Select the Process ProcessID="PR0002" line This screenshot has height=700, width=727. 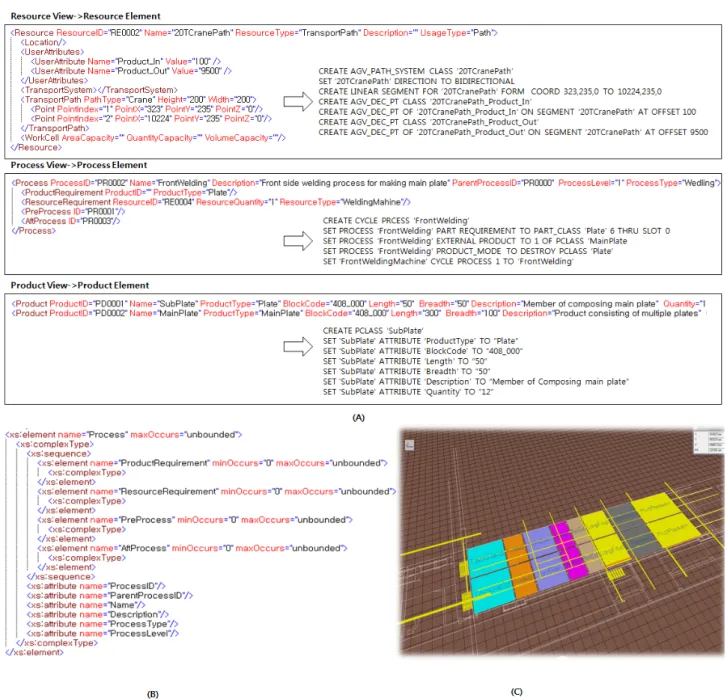pyautogui.click(x=366, y=183)
